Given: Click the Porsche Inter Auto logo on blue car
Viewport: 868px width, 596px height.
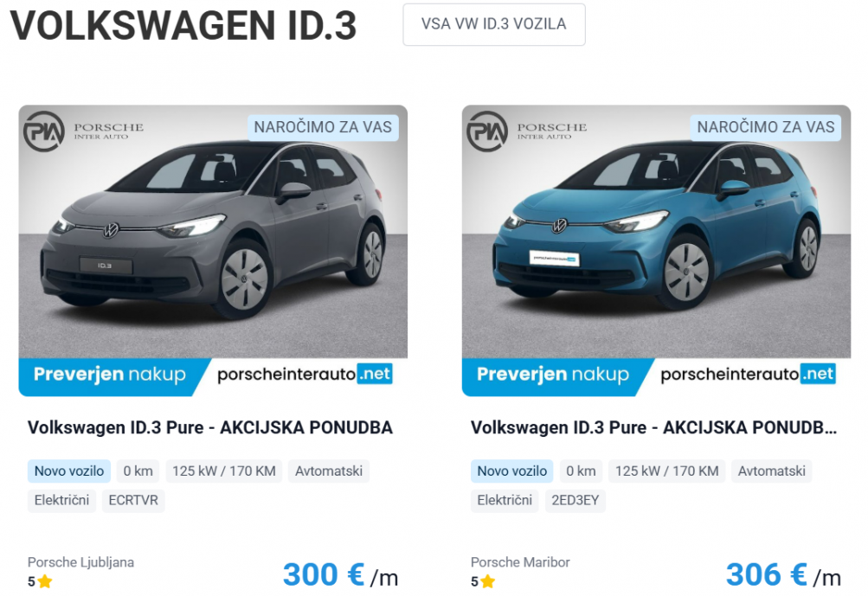Looking at the screenshot, I should tap(526, 131).
